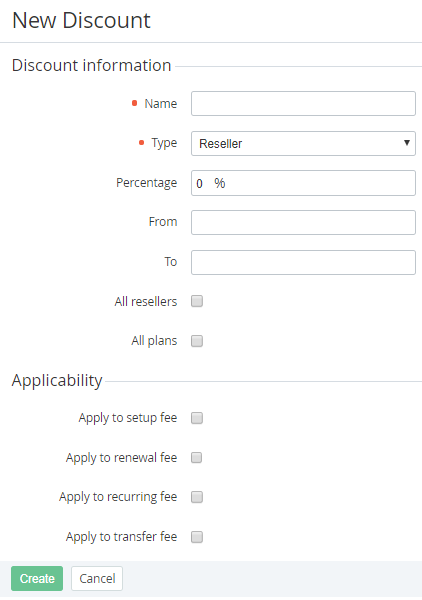Image resolution: width=422 pixels, height=600 pixels.
Task: Click the Cancel button
Action: pos(97,578)
